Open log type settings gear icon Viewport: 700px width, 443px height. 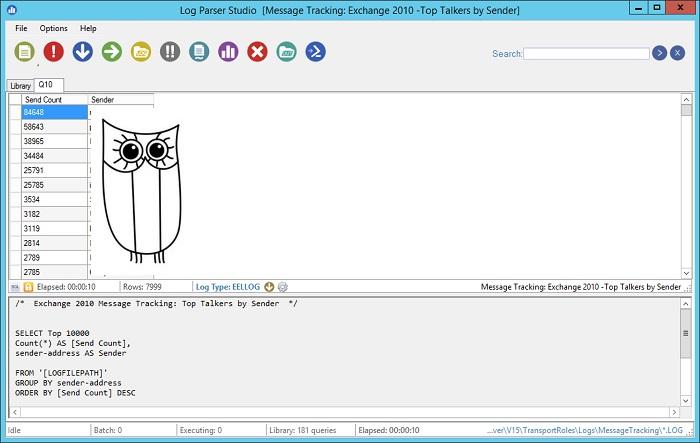tap(283, 287)
